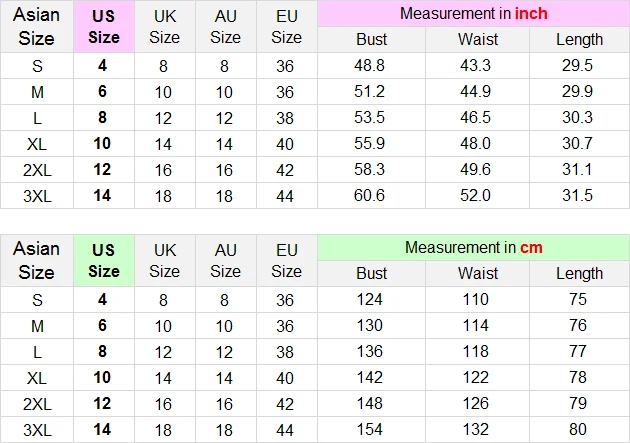Select waist value 49.6 for size 2XL
Viewport: 630px width, 443px height.
474,169
